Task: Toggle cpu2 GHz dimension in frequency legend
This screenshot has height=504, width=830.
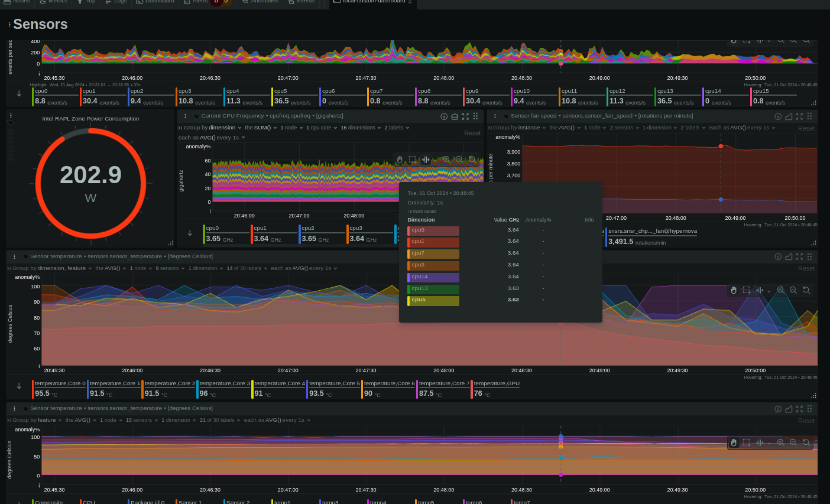Action: pyautogui.click(x=322, y=233)
